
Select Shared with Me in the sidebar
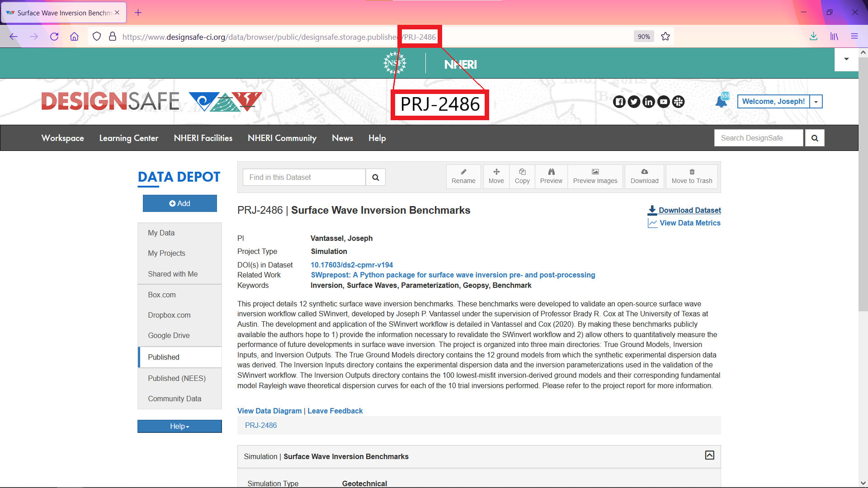[x=179, y=274]
